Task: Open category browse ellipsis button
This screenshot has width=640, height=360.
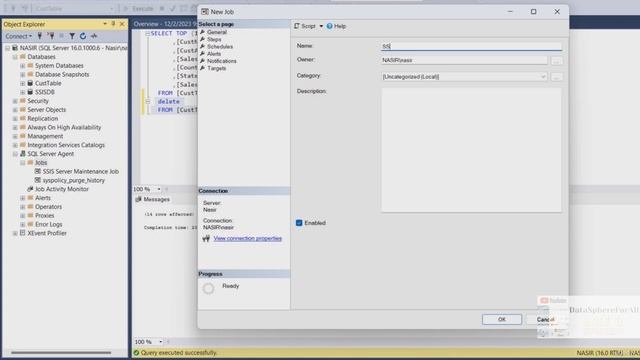Action: point(556,77)
